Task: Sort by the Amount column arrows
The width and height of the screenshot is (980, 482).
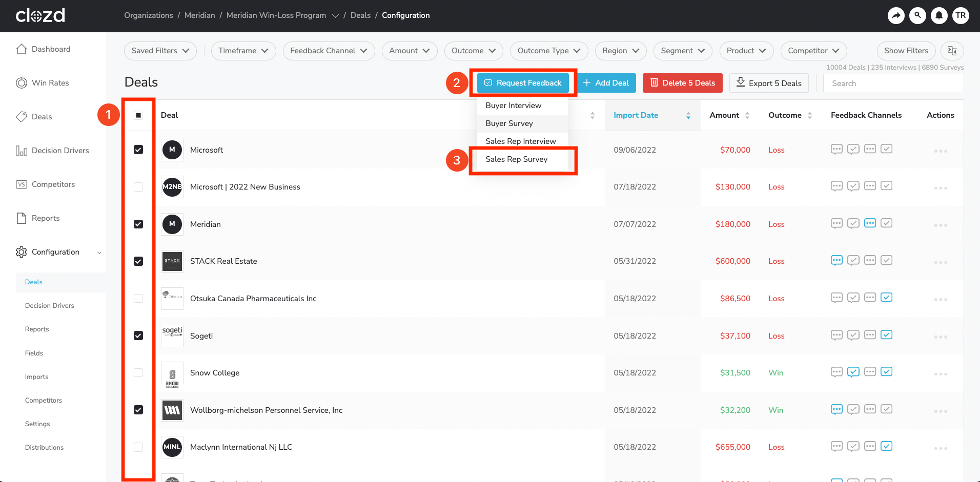Action: coord(747,115)
